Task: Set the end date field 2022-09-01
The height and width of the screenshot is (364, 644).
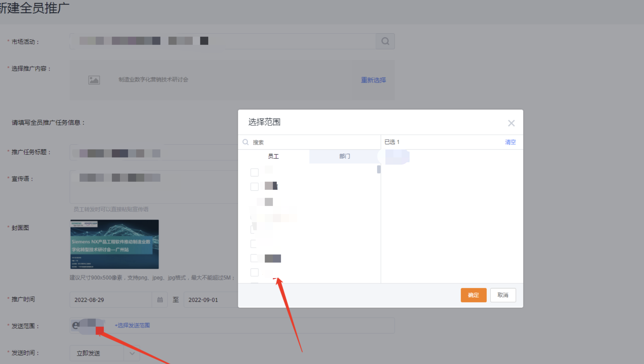Action: [x=211, y=300]
